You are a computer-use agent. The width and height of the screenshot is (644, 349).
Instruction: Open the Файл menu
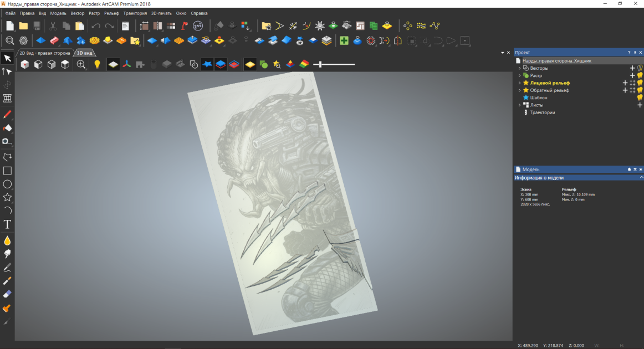coord(11,13)
